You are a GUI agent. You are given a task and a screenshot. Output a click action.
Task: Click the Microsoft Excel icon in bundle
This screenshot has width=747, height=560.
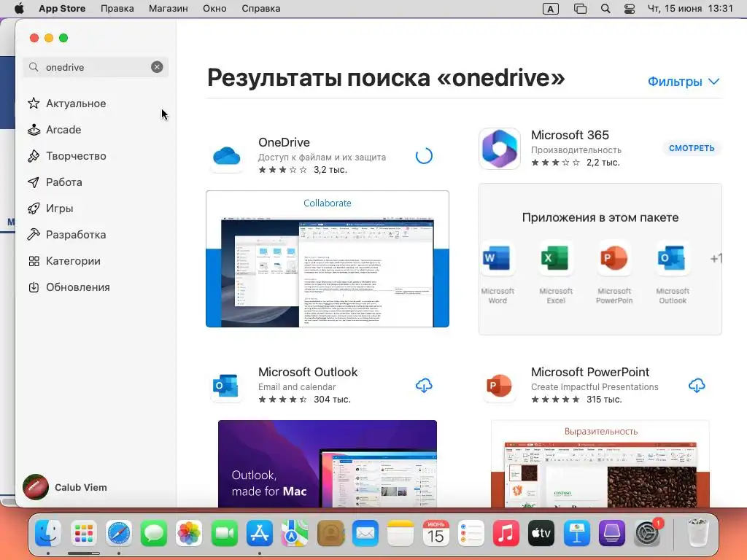tap(555, 258)
